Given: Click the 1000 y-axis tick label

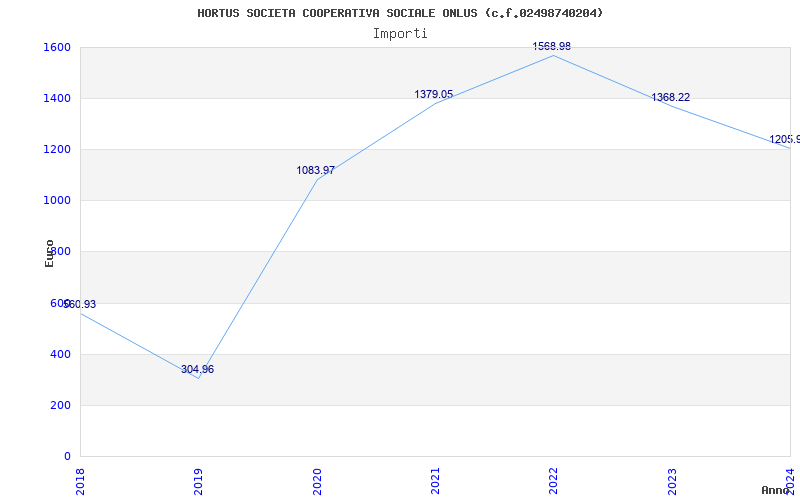Looking at the screenshot, I should tap(58, 201).
